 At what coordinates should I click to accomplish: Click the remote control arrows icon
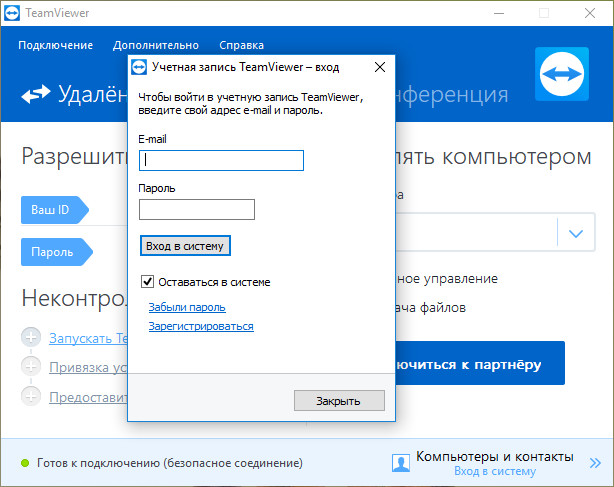[36, 94]
